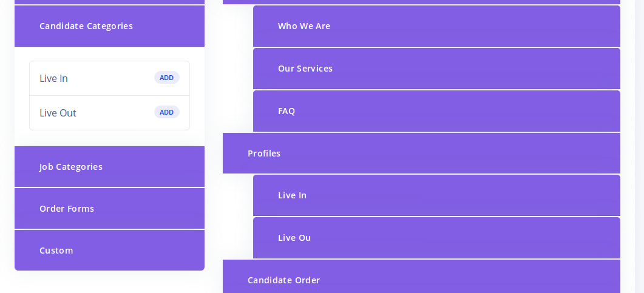
Task: Open the Our Services menu item
Action: pyautogui.click(x=436, y=69)
